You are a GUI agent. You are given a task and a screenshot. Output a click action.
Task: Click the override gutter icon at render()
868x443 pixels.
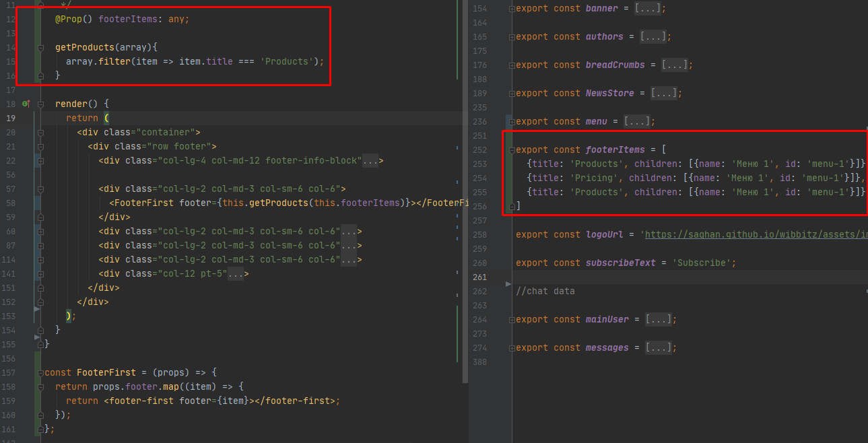[x=26, y=104]
